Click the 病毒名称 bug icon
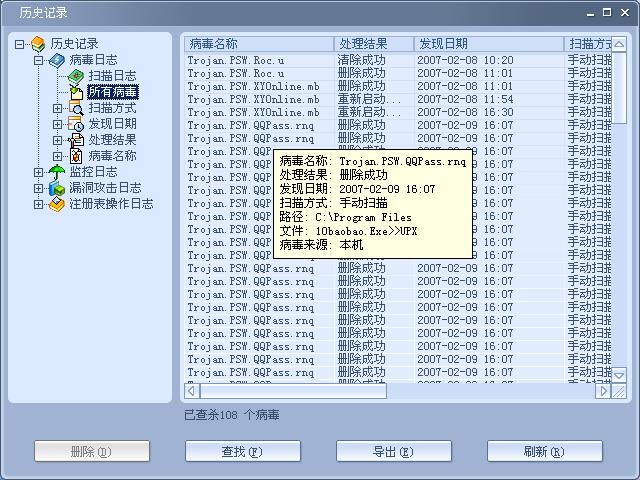The width and height of the screenshot is (640, 480). [x=76, y=156]
